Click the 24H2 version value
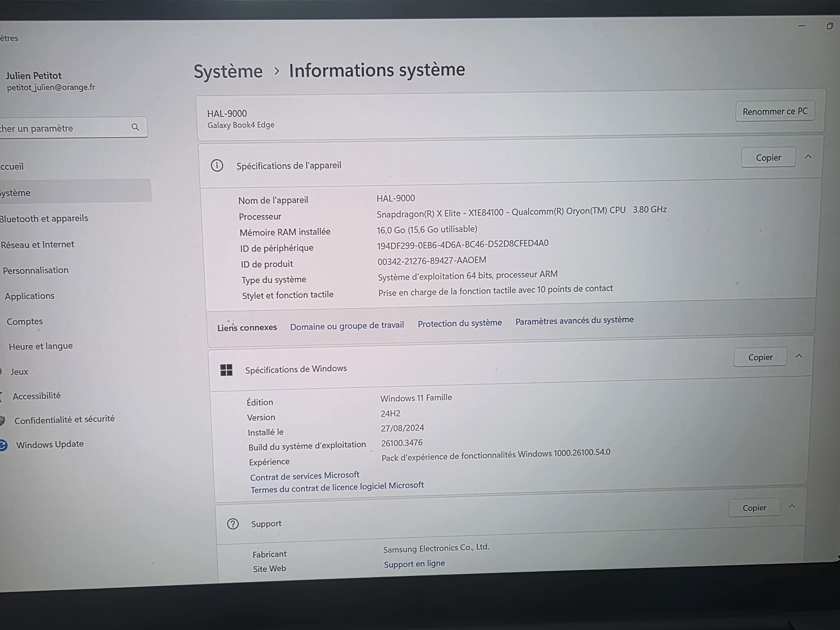Screen dimensions: 840x630 390,414
